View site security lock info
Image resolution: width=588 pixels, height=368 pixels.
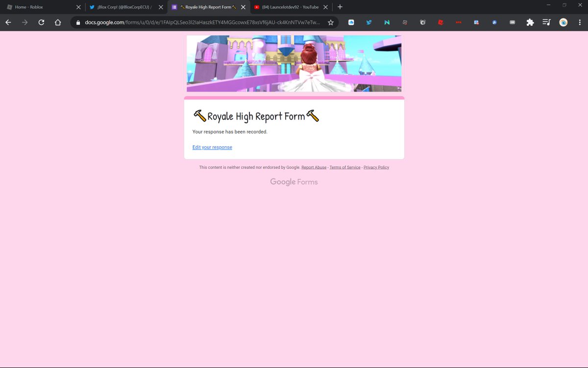(x=78, y=23)
